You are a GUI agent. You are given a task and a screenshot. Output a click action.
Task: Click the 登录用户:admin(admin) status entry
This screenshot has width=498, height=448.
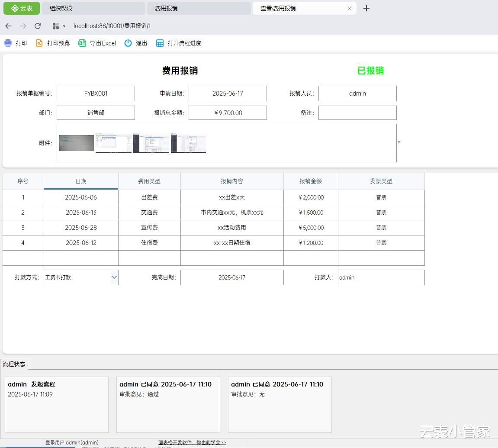[x=72, y=442]
